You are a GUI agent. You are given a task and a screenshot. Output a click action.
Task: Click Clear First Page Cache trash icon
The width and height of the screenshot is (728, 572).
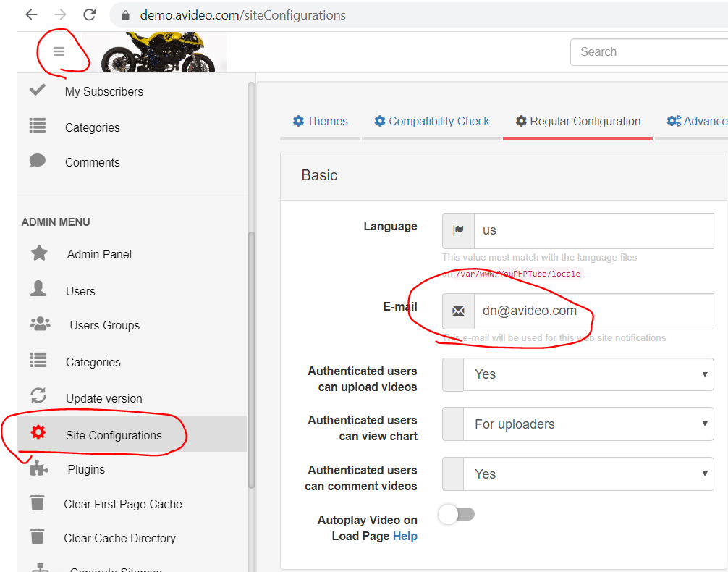37,502
